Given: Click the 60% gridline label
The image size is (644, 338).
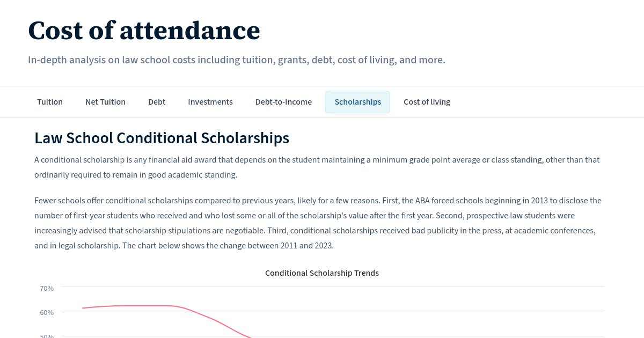Looking at the screenshot, I should (x=47, y=312).
